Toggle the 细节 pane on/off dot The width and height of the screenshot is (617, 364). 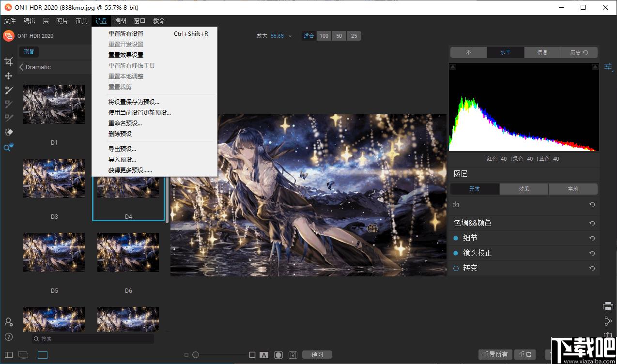pos(456,238)
